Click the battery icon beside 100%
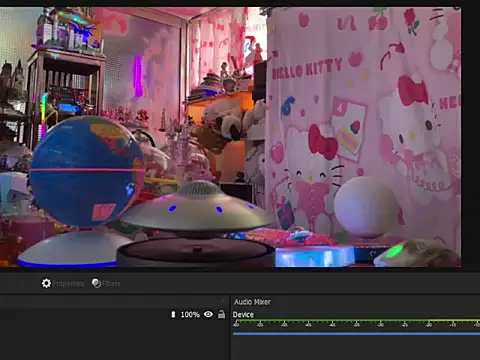The width and height of the screenshot is (480, 360). [x=173, y=314]
